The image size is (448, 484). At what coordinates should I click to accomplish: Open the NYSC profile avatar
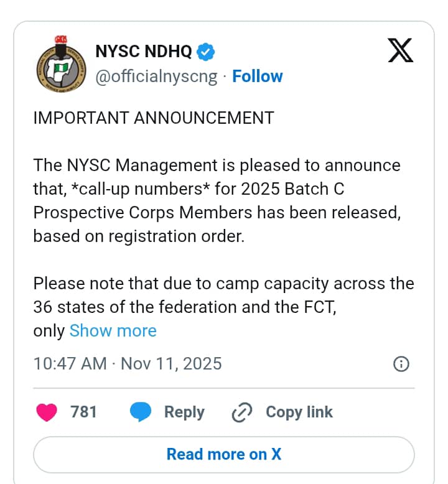click(x=59, y=63)
